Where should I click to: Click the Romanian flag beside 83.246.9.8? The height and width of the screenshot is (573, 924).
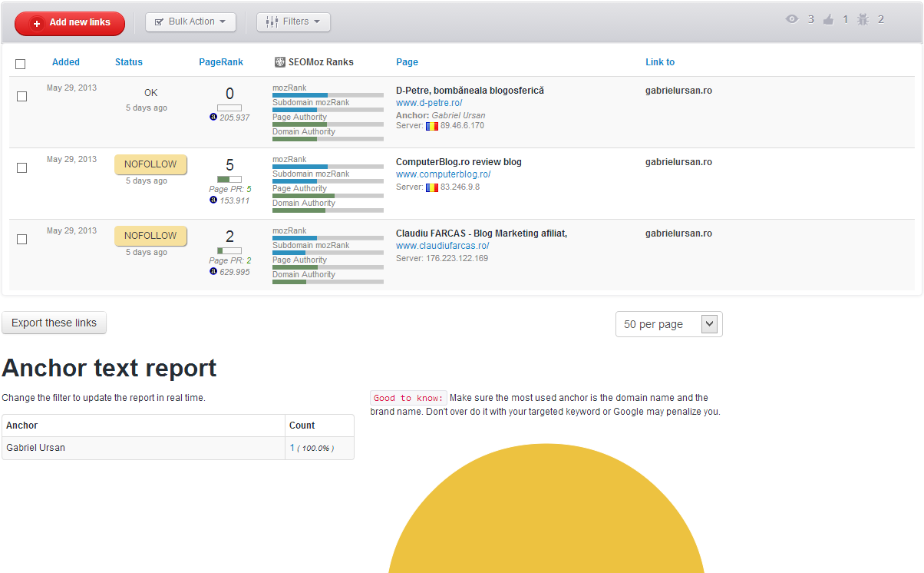pyautogui.click(x=432, y=187)
